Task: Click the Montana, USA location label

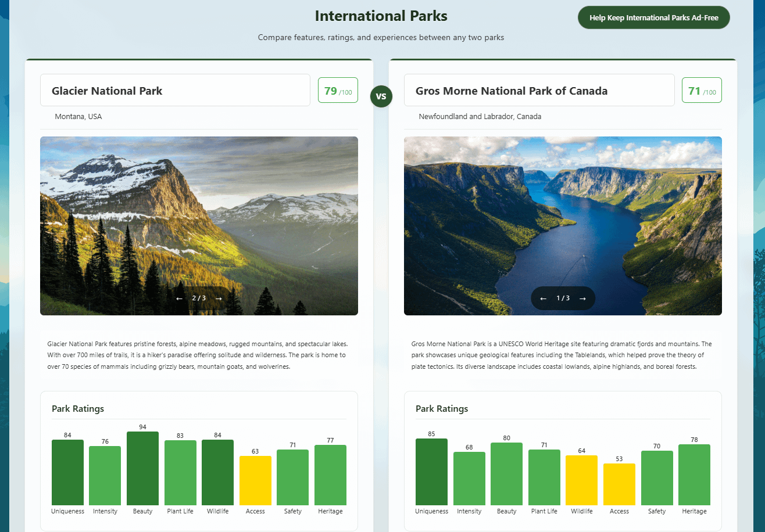Action: click(x=78, y=116)
